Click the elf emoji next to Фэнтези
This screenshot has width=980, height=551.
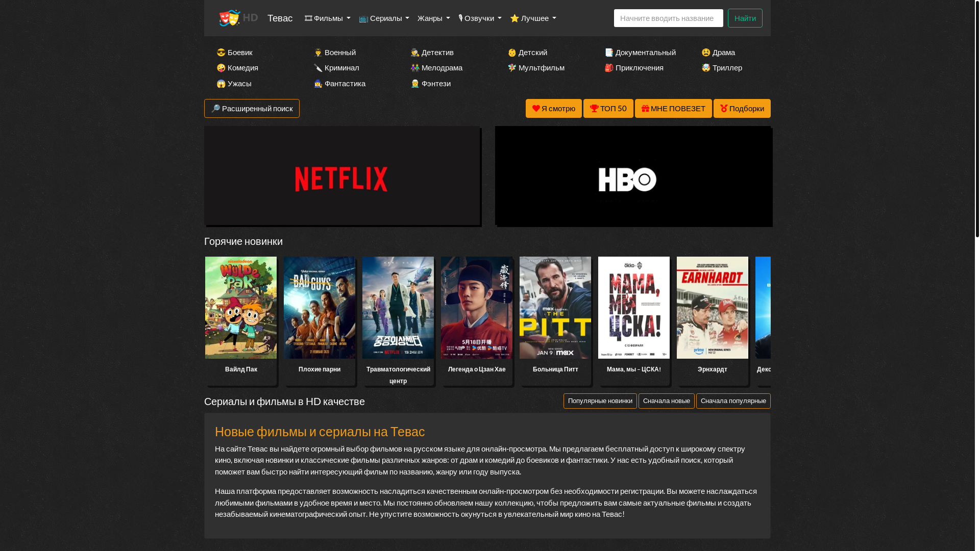(x=415, y=84)
